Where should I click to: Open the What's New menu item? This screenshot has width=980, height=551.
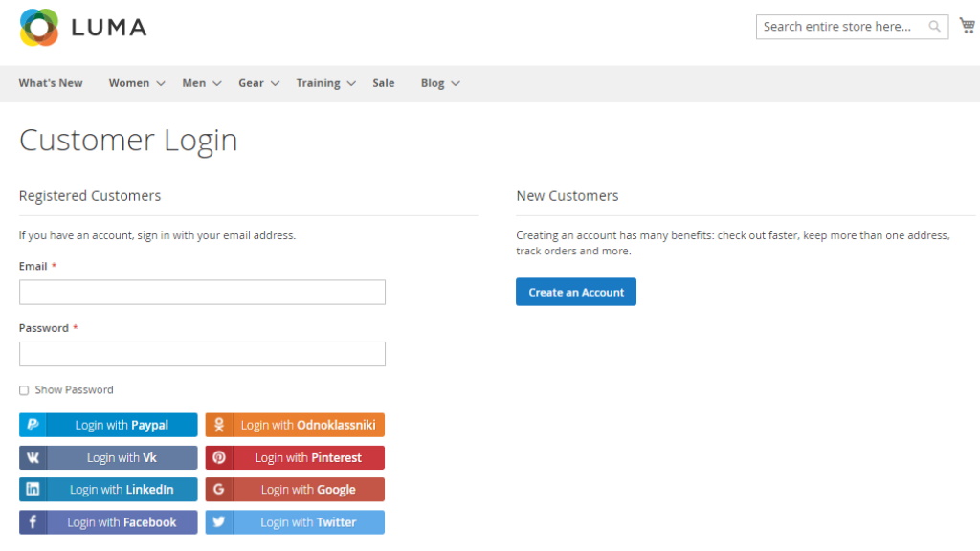pos(51,83)
